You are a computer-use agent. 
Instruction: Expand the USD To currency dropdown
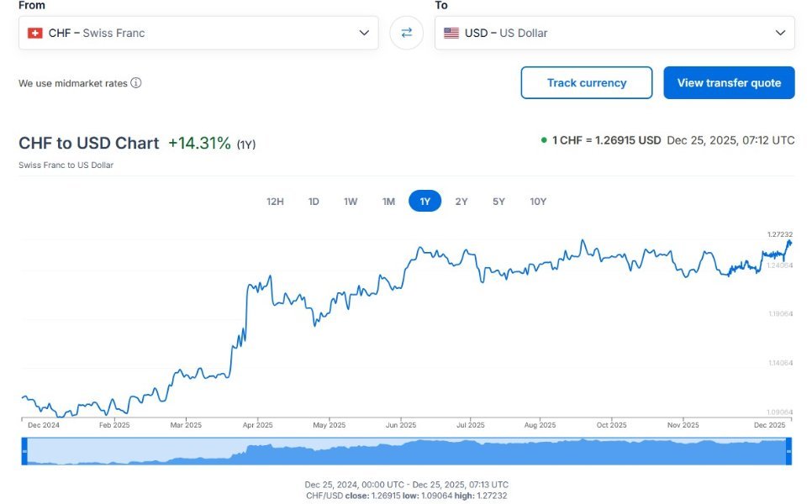point(779,33)
